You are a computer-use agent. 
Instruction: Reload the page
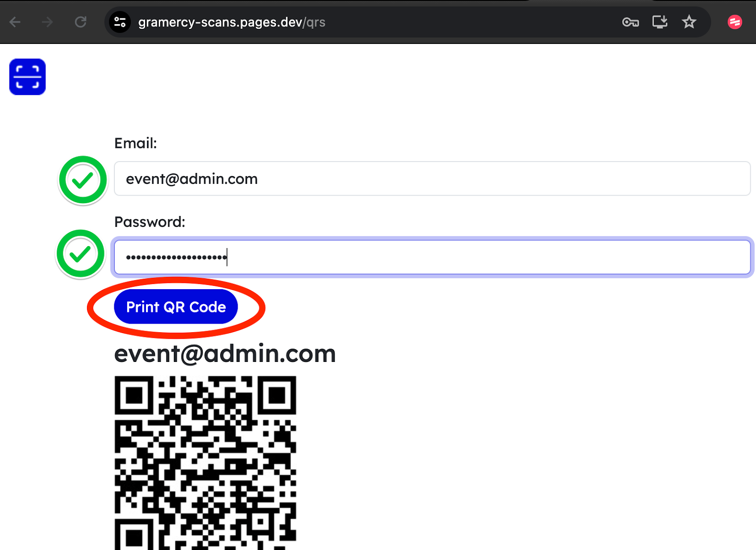pos(80,22)
